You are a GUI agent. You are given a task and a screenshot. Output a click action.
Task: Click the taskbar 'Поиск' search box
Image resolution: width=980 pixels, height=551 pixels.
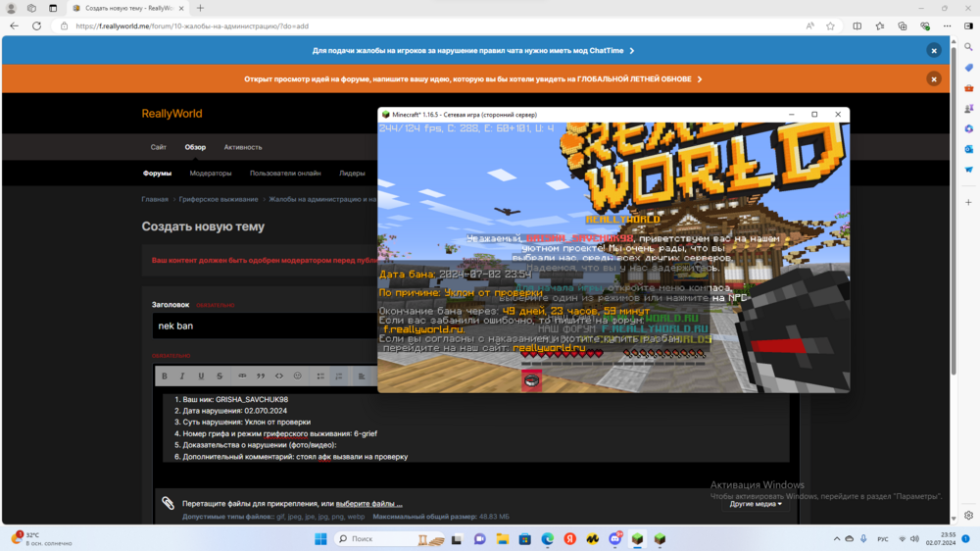pos(391,539)
